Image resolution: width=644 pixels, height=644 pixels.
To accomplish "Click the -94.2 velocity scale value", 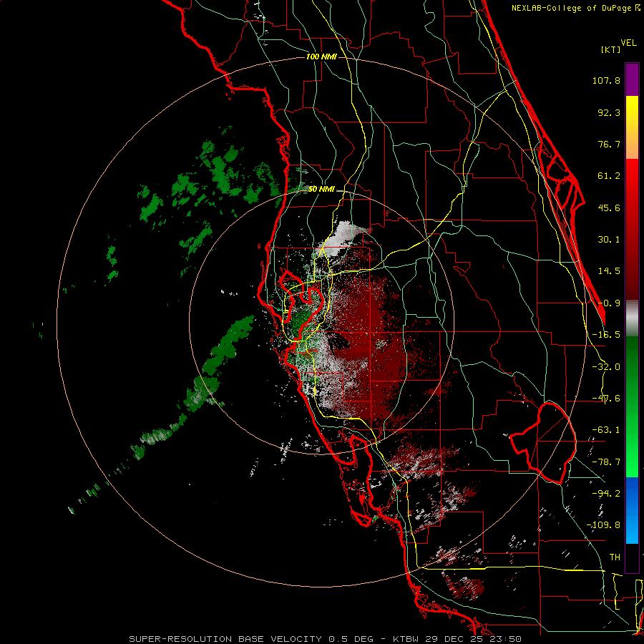I will tap(606, 494).
